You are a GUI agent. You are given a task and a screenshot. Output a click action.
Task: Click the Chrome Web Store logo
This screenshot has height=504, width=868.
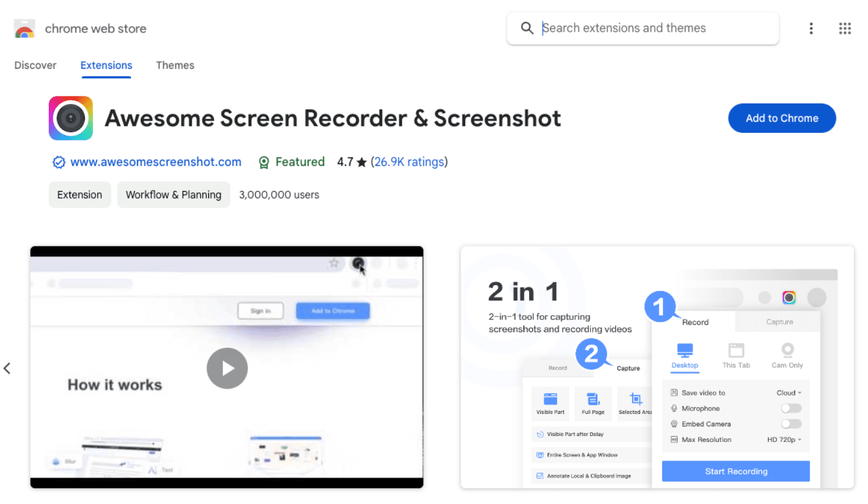(x=24, y=29)
